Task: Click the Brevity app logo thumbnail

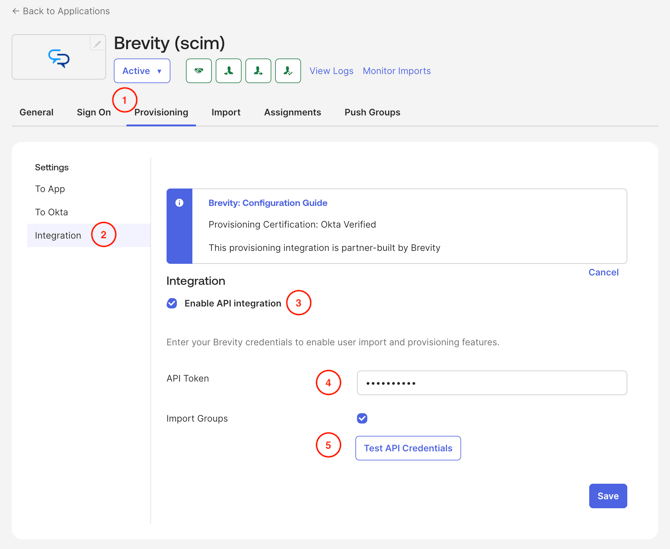Action: point(59,59)
